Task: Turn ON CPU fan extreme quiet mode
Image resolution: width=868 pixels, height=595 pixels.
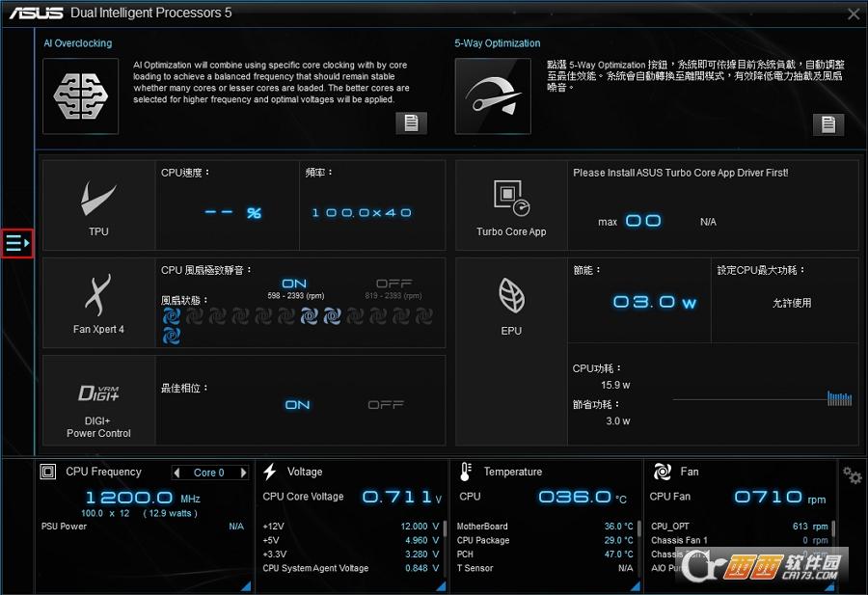Action: [294, 284]
